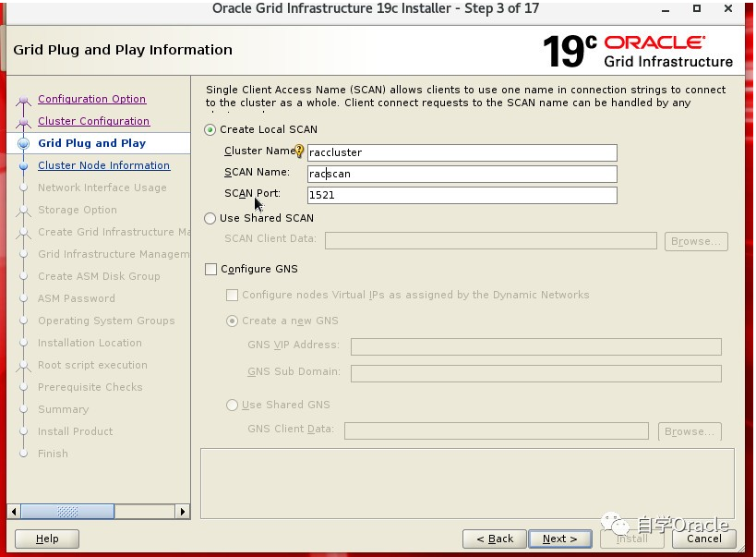
Task: Focus the SCAN Port field
Action: tap(462, 195)
